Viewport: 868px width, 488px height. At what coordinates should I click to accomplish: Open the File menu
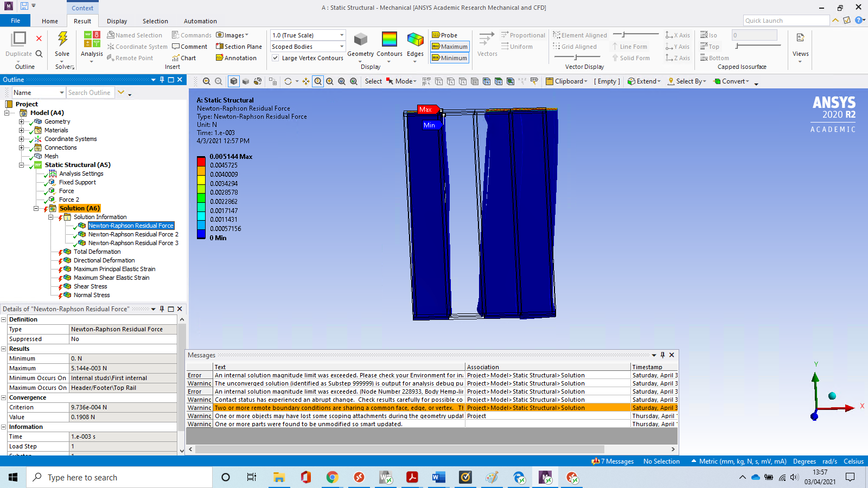click(15, 21)
